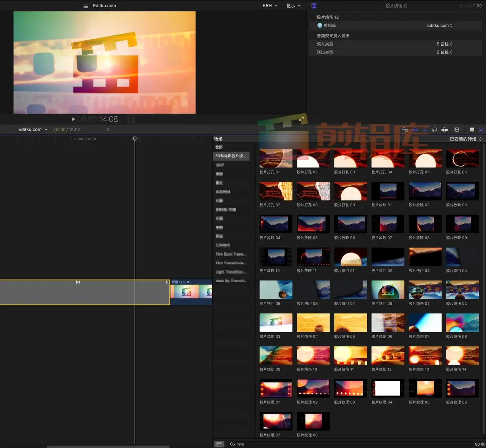Click the transition icon in the inspector header
This screenshot has height=448, width=486.
coord(314,6)
